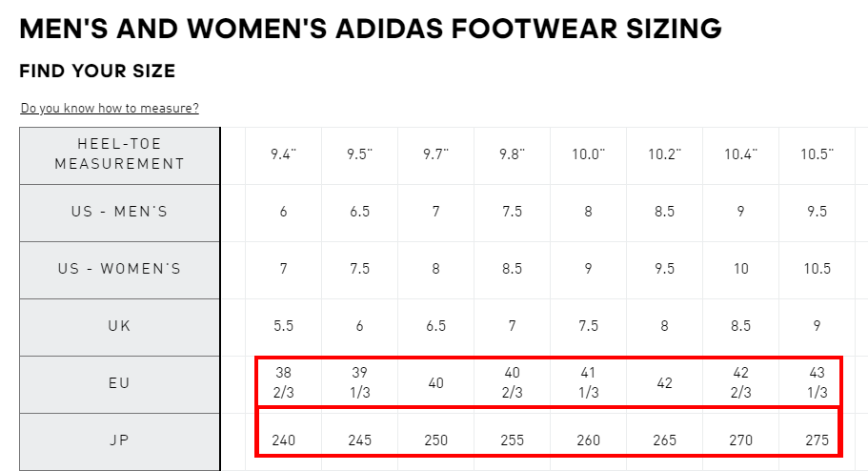Select the US - MEN'S row header
Screen dimensions: 868x471
[119, 212]
